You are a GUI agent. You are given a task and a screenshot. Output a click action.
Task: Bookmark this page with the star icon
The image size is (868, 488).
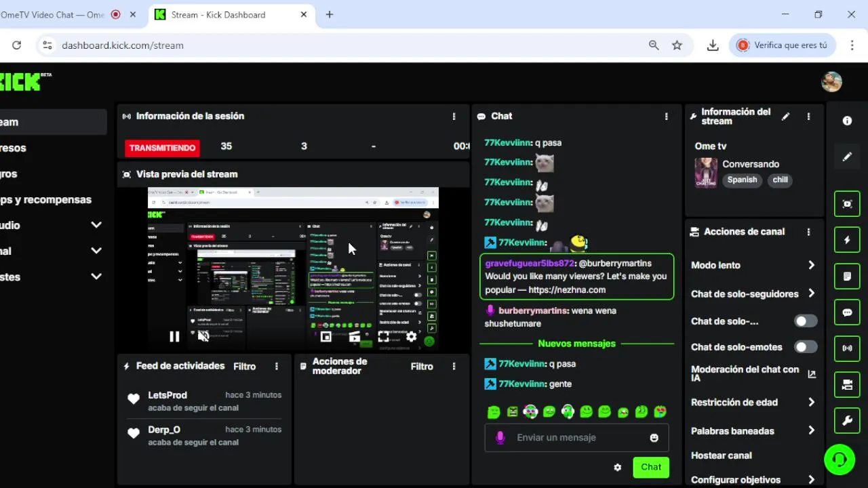[x=677, y=45]
